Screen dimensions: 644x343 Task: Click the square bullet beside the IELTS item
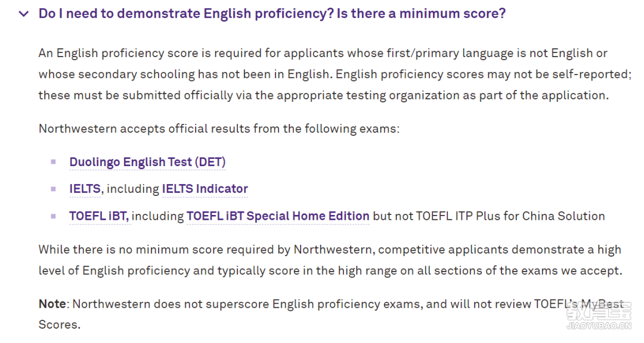click(x=54, y=189)
